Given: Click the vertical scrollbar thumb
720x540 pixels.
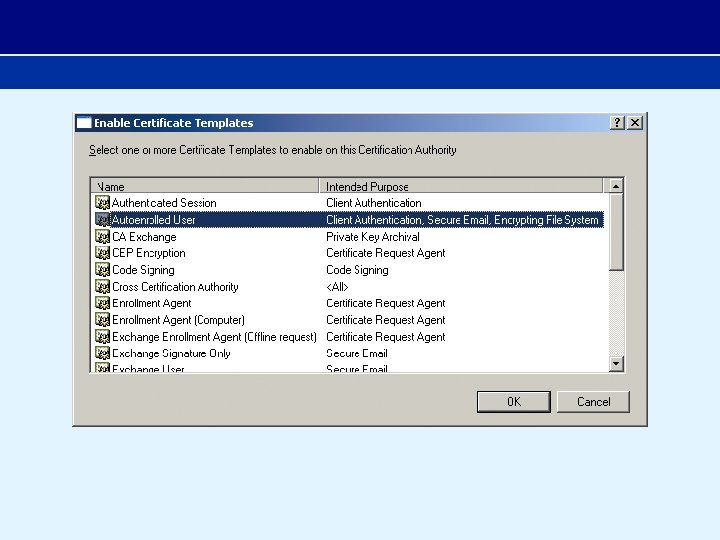Looking at the screenshot, I should click(x=616, y=232).
